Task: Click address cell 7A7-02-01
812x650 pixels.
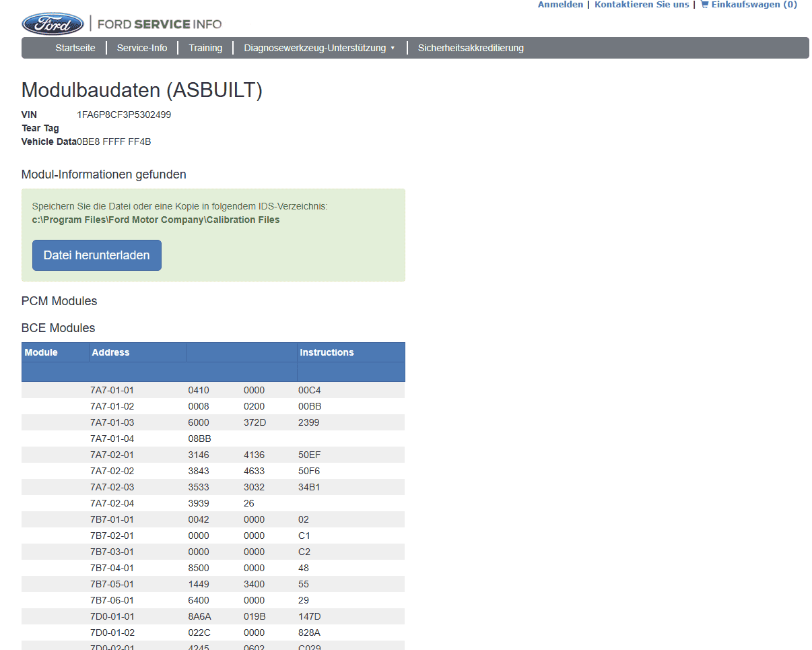Action: click(112, 455)
